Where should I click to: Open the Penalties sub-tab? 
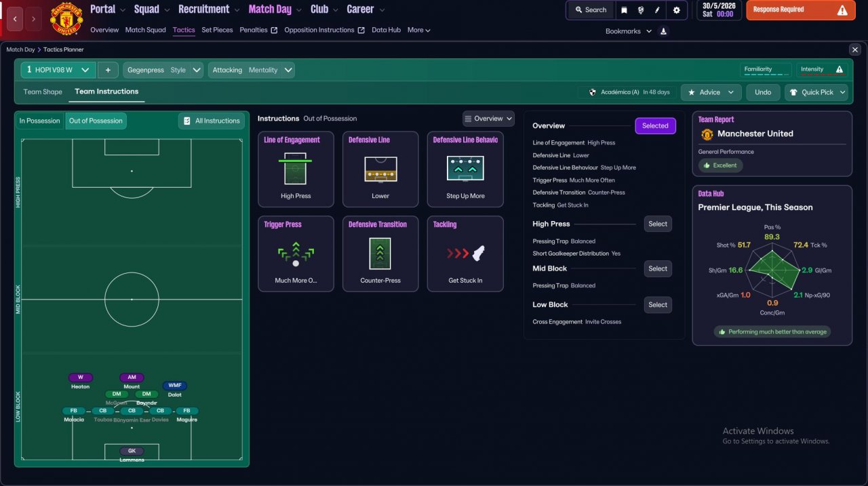258,31
